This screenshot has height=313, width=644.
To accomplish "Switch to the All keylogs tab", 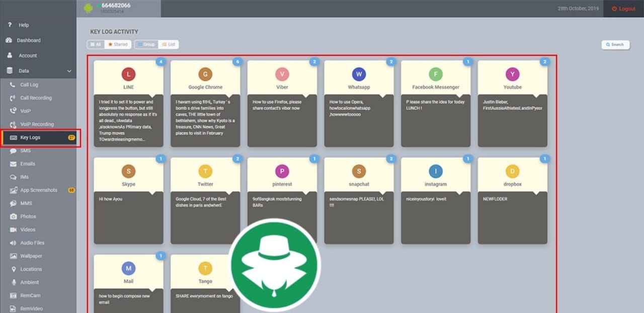I will [95, 44].
